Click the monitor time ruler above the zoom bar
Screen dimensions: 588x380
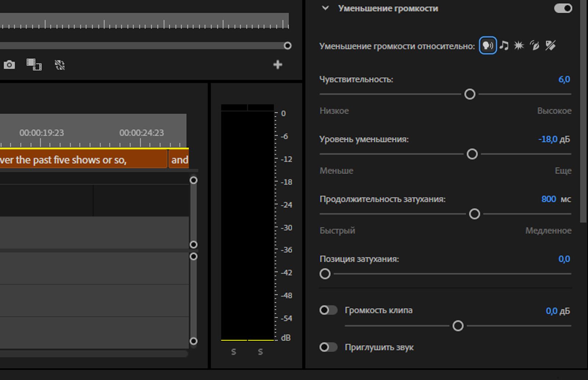pyautogui.click(x=144, y=21)
